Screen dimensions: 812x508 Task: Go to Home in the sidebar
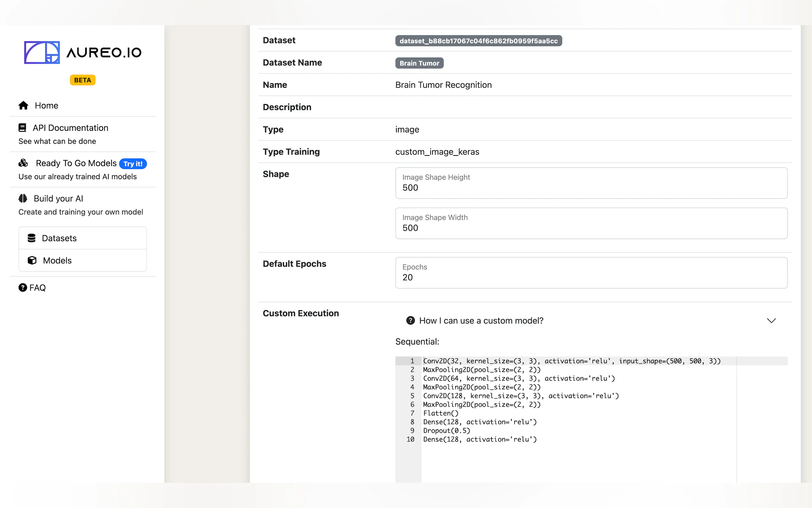[47, 106]
